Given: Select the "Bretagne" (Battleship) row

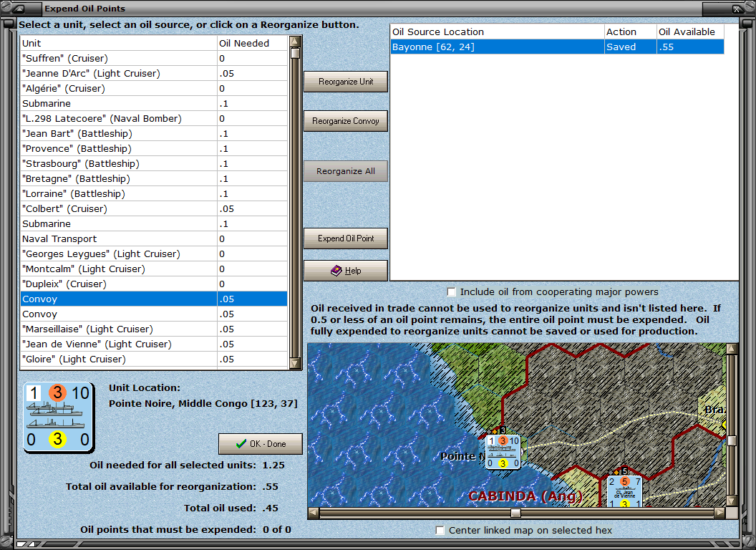Looking at the screenshot, I should pyautogui.click(x=154, y=178).
